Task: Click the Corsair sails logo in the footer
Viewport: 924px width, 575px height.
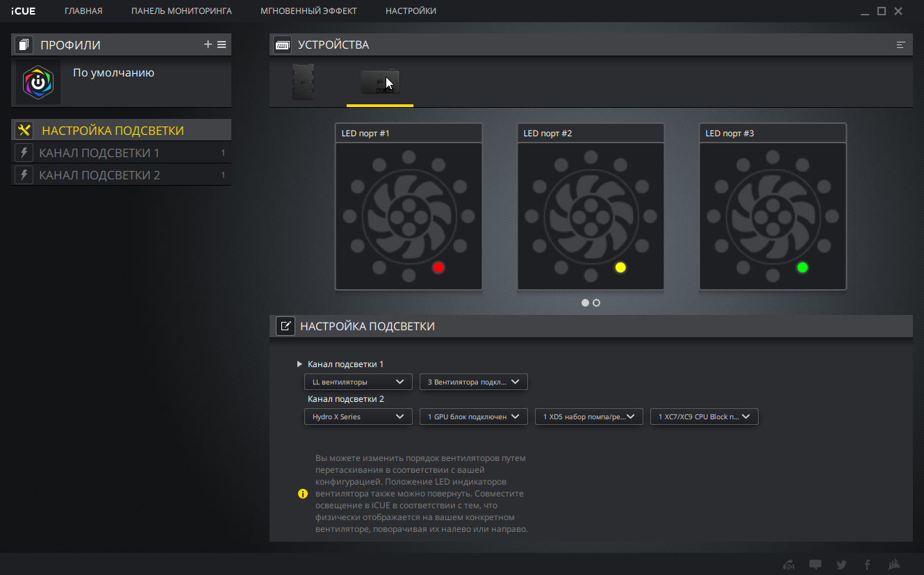Action: click(x=895, y=565)
